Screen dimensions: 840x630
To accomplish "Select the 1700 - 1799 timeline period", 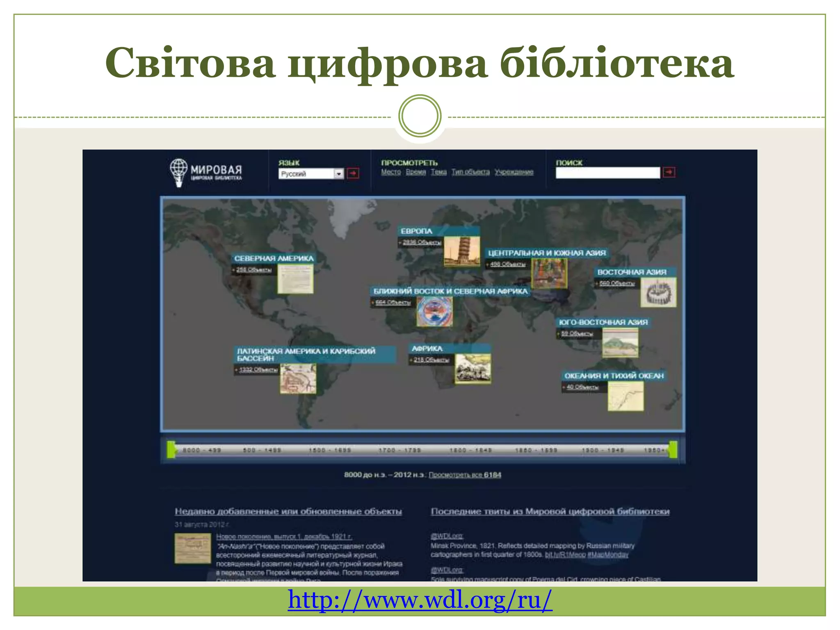I will 399,450.
